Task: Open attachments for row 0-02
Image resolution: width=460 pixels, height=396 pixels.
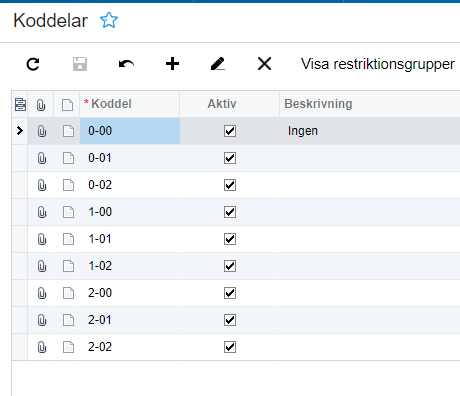Action: coord(42,185)
